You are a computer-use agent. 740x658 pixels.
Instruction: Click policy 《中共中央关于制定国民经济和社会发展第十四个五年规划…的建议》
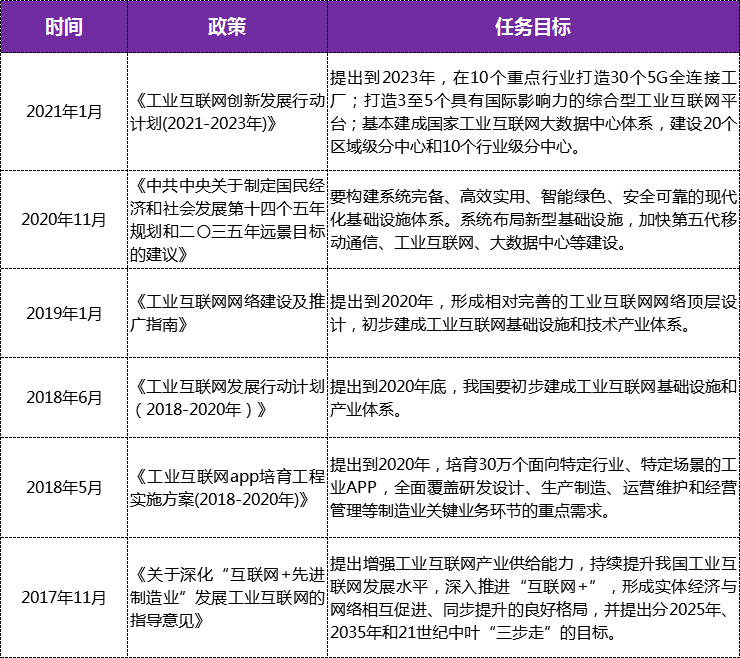coord(227,219)
